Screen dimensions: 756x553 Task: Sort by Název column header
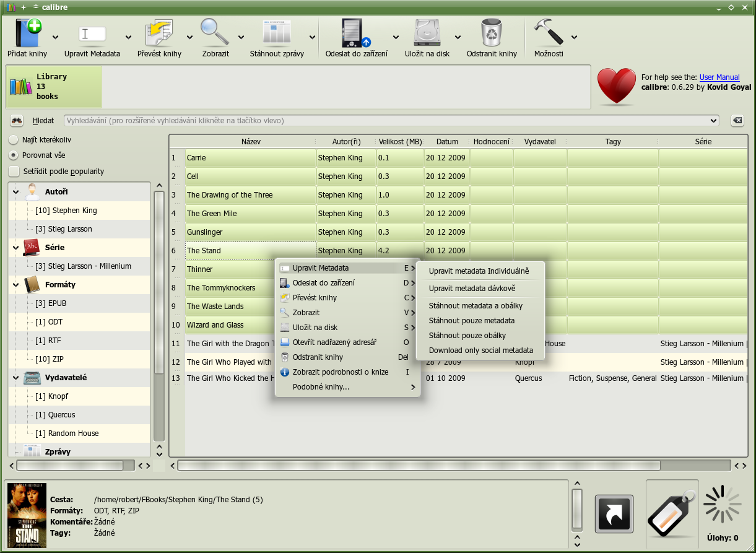pyautogui.click(x=251, y=142)
